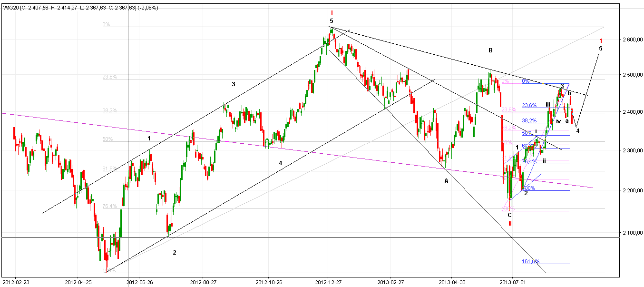
Task: Click the blue 38,2% Fibonacci label
Action: pos(529,120)
